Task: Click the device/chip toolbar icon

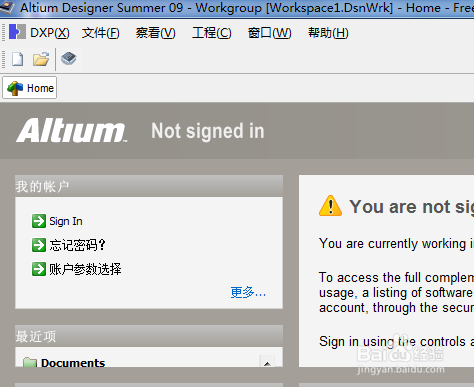Action: click(x=69, y=59)
